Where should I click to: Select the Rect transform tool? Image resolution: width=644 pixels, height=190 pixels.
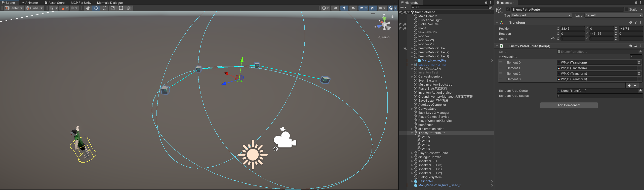[121, 8]
